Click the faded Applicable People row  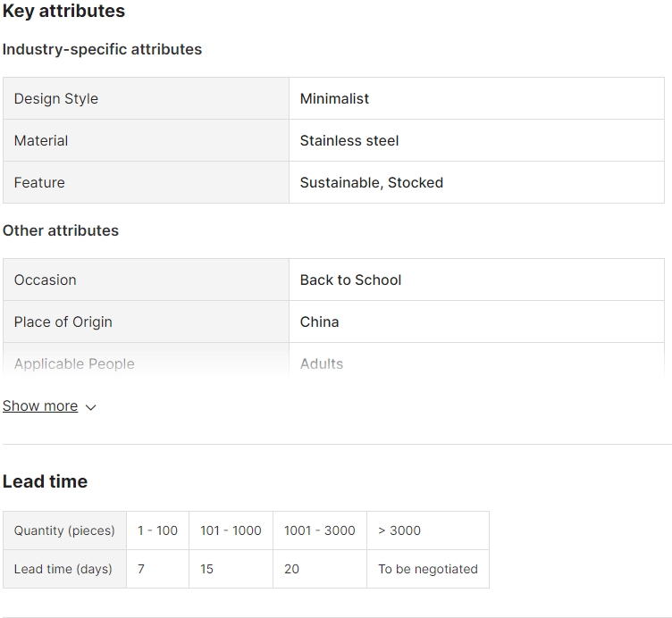[x=333, y=363]
